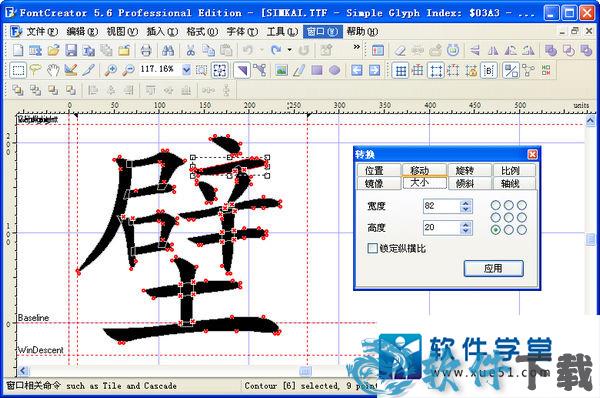
Task: Open the Redo history dropdown arrow
Action: pyautogui.click(x=290, y=50)
